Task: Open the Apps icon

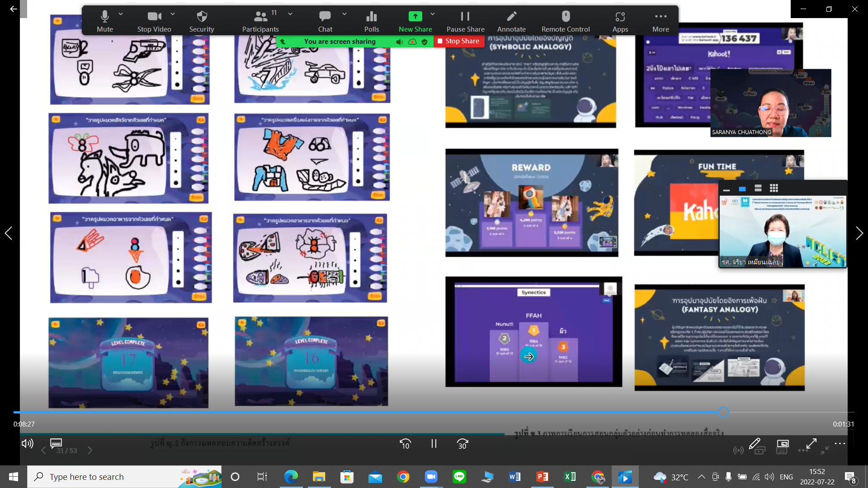Action: [620, 21]
